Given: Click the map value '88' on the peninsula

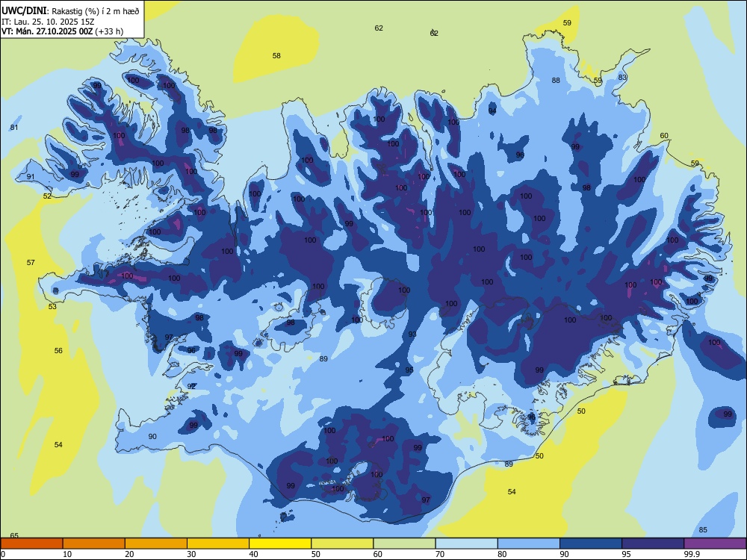Looking at the screenshot, I should click(x=556, y=80).
